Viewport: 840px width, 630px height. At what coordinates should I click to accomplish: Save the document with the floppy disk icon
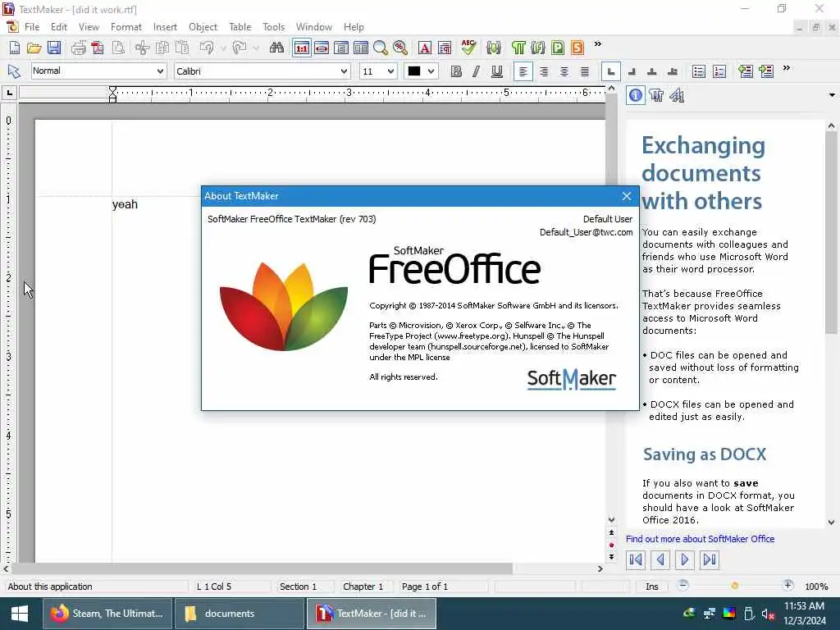coord(54,48)
